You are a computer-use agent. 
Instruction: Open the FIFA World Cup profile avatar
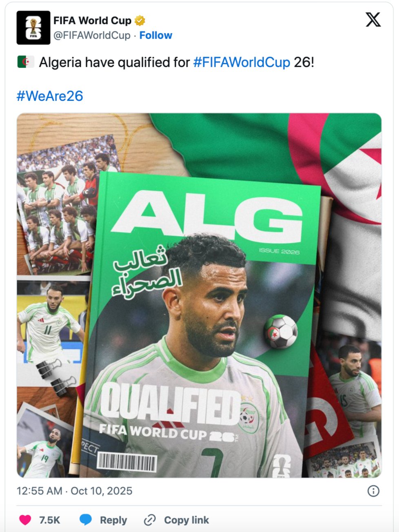coord(33,28)
